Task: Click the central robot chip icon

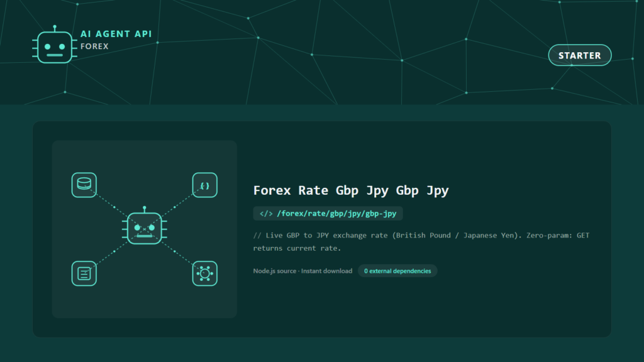Action: (145, 226)
